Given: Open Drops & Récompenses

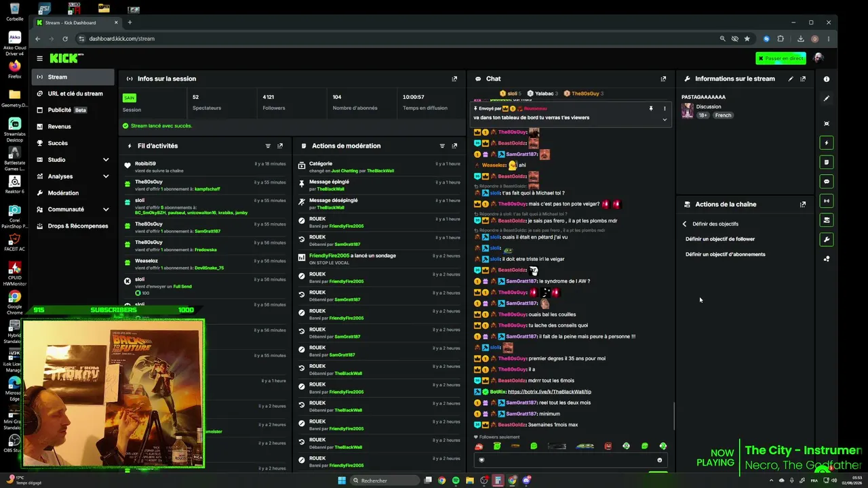Looking at the screenshot, I should click(x=73, y=226).
